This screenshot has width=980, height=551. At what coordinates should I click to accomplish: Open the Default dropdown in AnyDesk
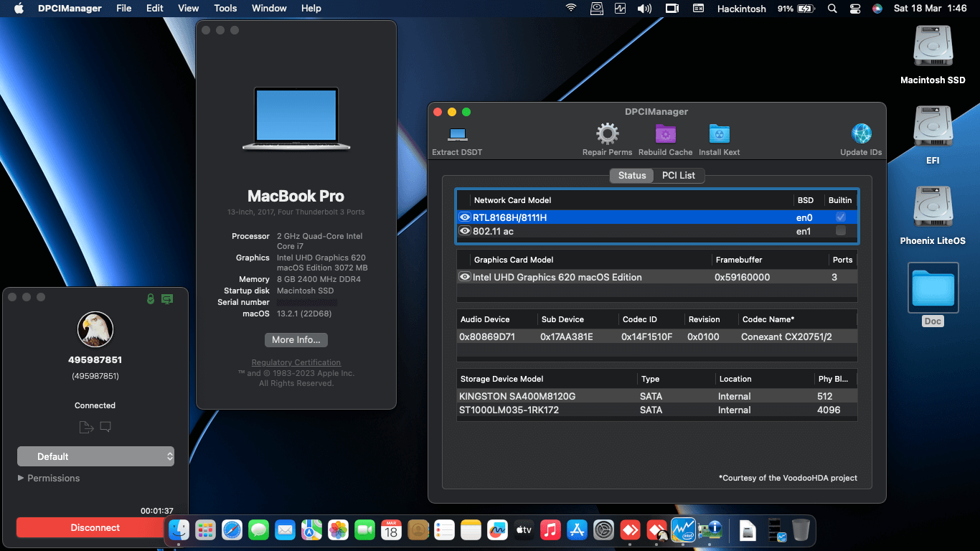click(x=95, y=456)
